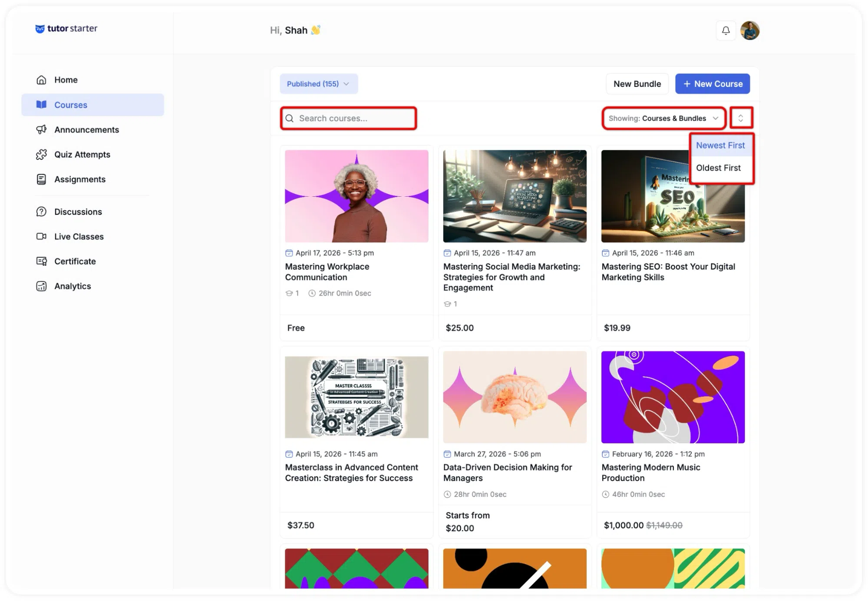This screenshot has width=868, height=601.
Task: Open the Published (155) status dropdown
Action: (x=319, y=84)
